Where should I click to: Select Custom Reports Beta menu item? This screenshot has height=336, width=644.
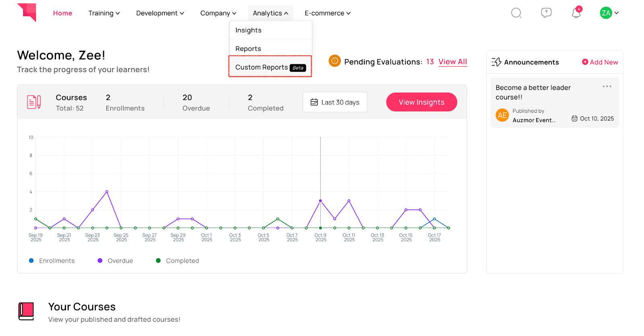[x=270, y=67]
